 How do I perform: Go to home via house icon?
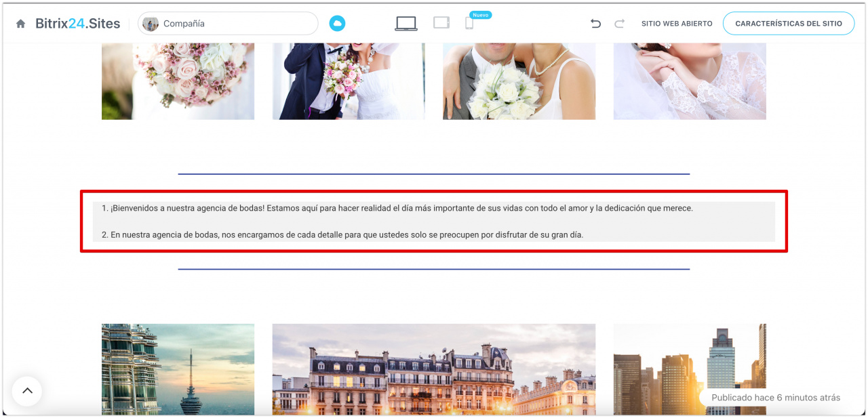point(21,24)
